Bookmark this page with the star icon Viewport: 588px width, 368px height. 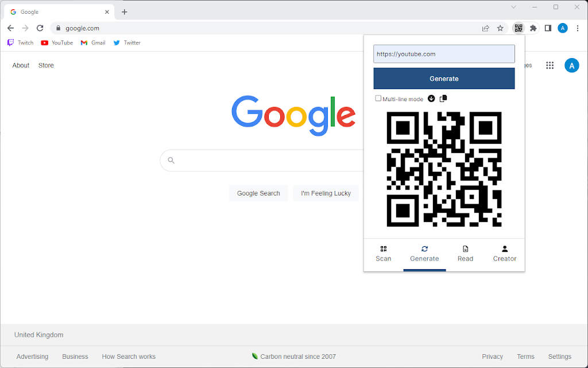click(500, 28)
